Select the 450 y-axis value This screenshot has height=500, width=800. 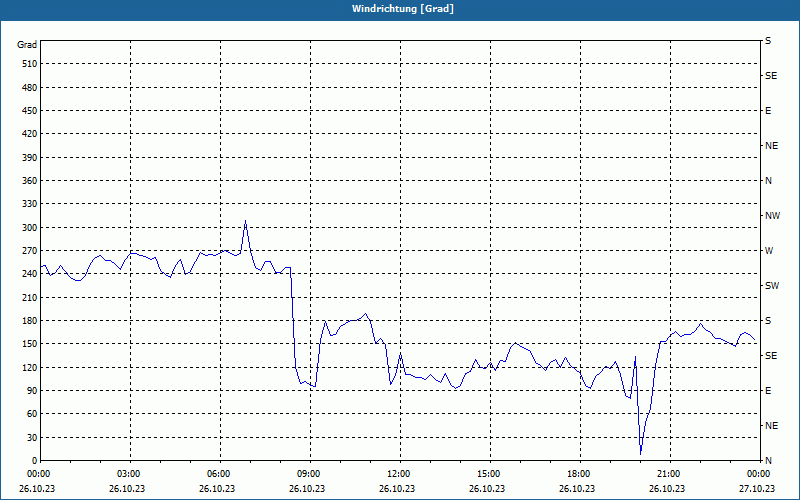click(x=30, y=111)
